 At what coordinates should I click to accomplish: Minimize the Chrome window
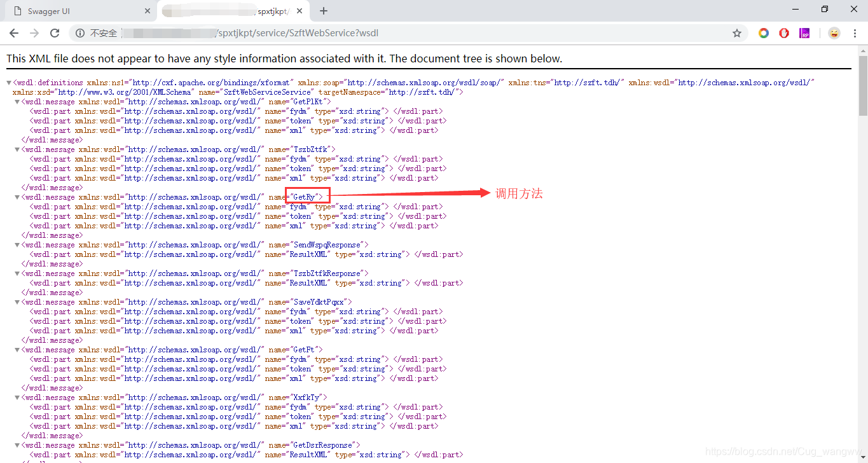pos(796,9)
